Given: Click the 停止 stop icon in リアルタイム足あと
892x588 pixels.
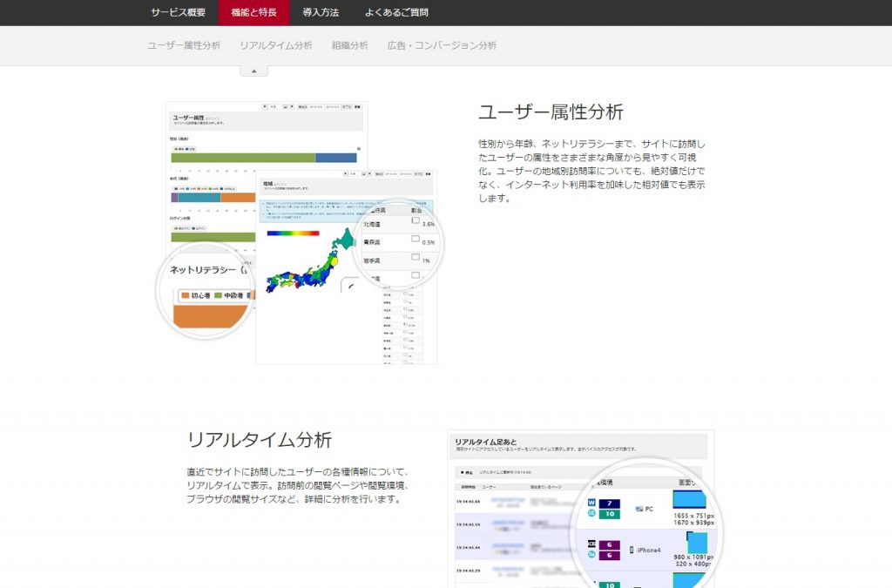Looking at the screenshot, I should [461, 471].
